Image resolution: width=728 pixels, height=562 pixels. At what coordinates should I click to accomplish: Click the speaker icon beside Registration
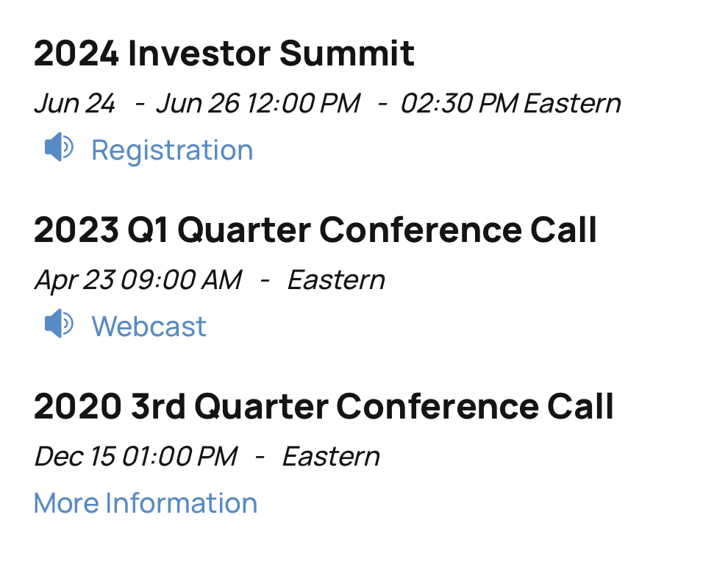click(58, 149)
